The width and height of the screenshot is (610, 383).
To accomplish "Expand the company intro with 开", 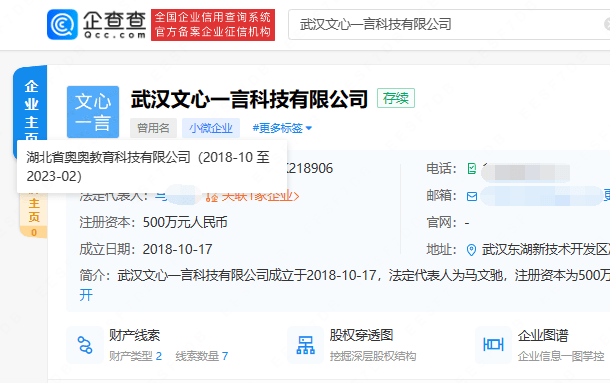I will 86,295.
